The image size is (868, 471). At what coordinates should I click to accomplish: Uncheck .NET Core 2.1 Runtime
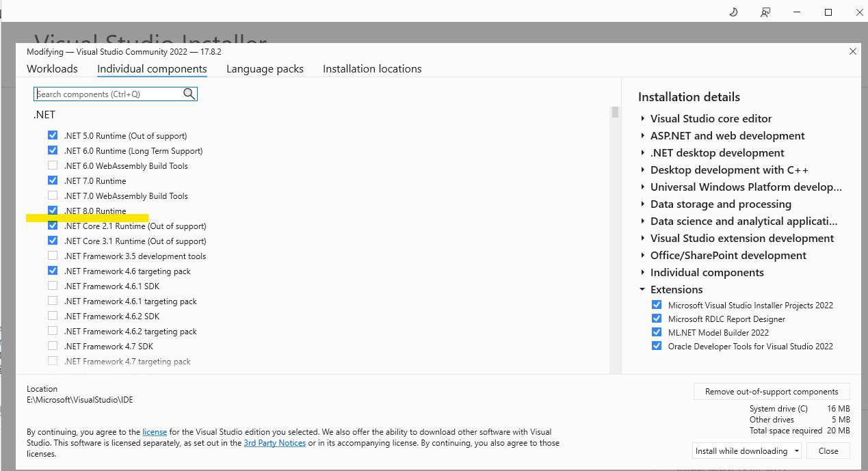(x=53, y=226)
